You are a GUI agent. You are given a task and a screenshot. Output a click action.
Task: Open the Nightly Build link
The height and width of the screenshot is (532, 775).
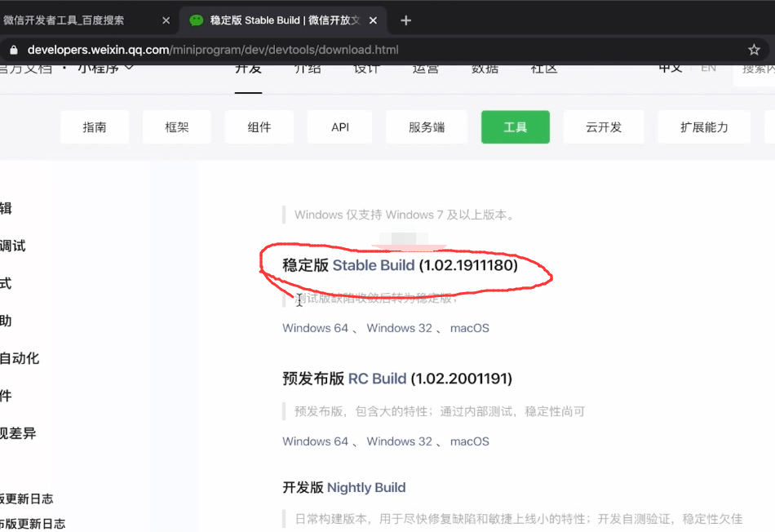tap(366, 487)
